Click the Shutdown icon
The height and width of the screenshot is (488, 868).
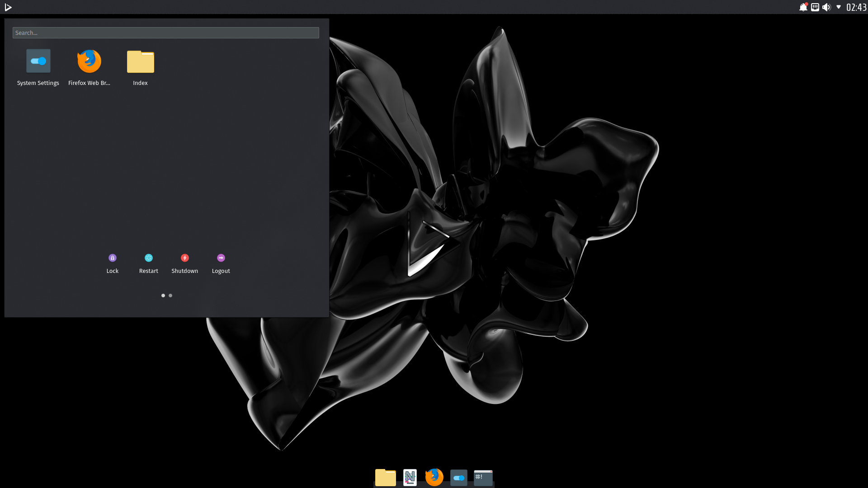(185, 258)
